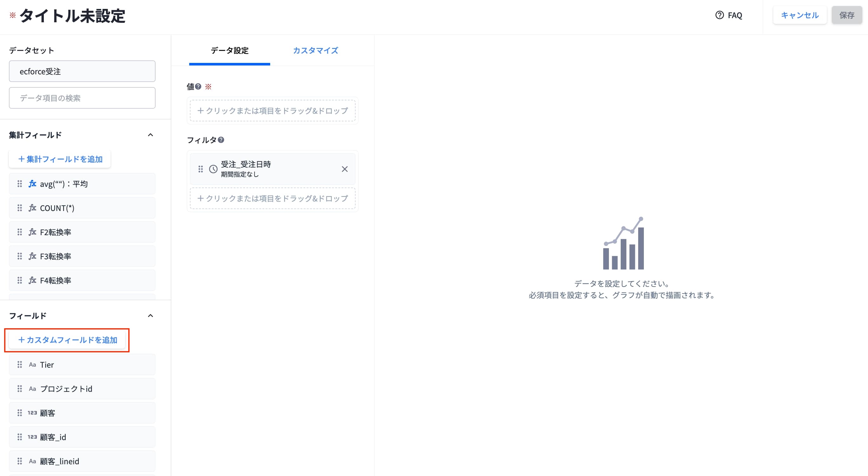Click the FAQ help circle icon
Image resolution: width=868 pixels, height=476 pixels.
click(x=719, y=15)
